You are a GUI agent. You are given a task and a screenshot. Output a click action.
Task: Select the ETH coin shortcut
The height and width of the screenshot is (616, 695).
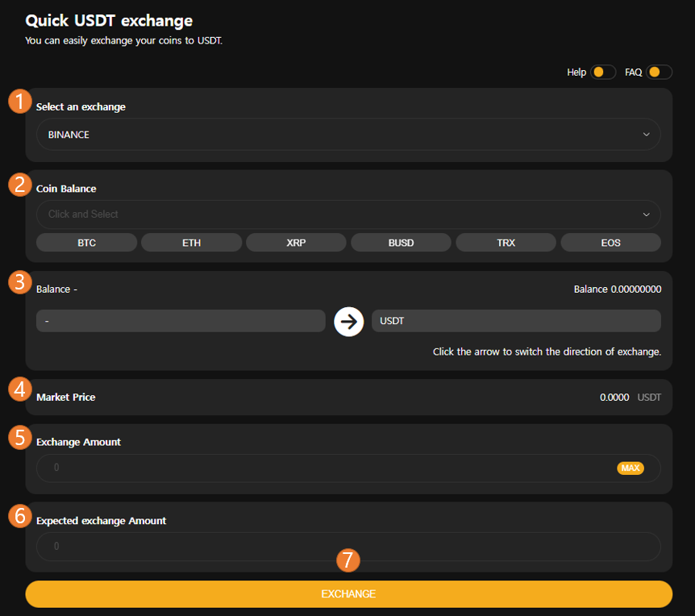tap(191, 243)
